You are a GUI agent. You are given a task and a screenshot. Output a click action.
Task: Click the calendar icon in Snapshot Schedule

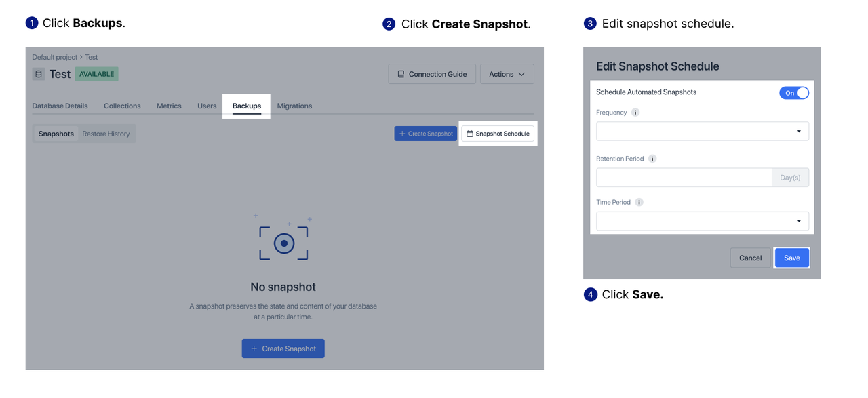470,134
